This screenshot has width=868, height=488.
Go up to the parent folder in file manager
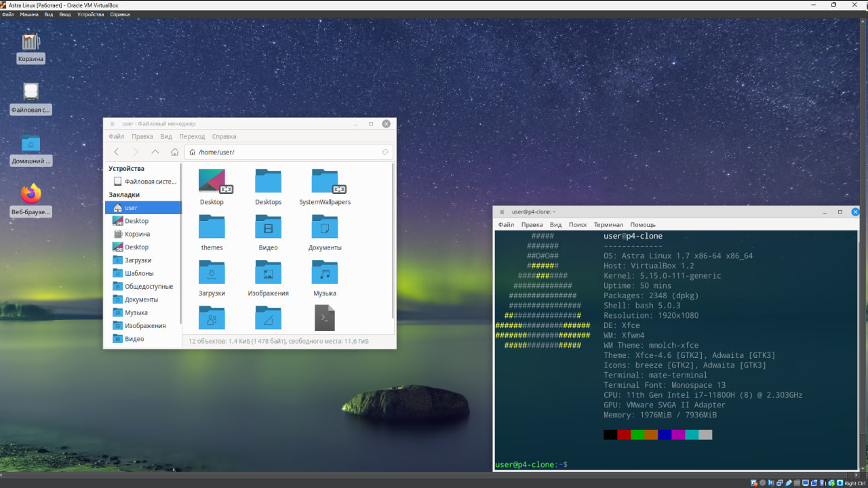pyautogui.click(x=155, y=152)
